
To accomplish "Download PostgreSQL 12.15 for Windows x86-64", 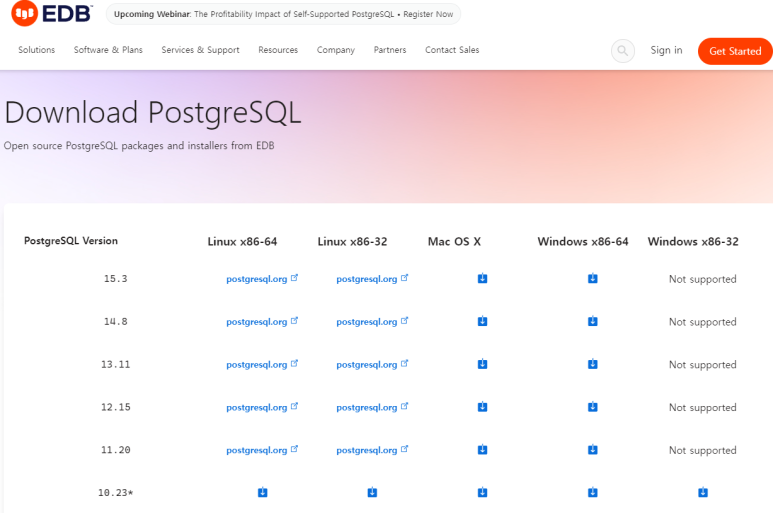I will point(593,407).
